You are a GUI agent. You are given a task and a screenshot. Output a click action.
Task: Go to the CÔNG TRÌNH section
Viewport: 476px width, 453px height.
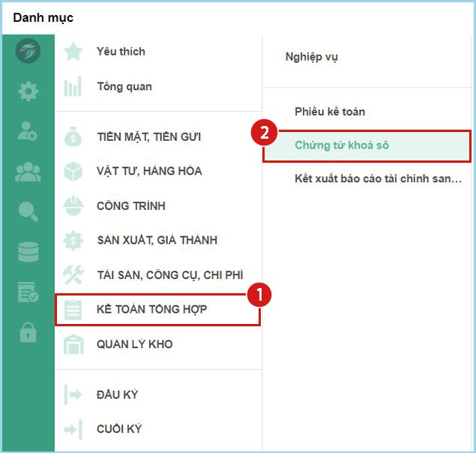(130, 206)
